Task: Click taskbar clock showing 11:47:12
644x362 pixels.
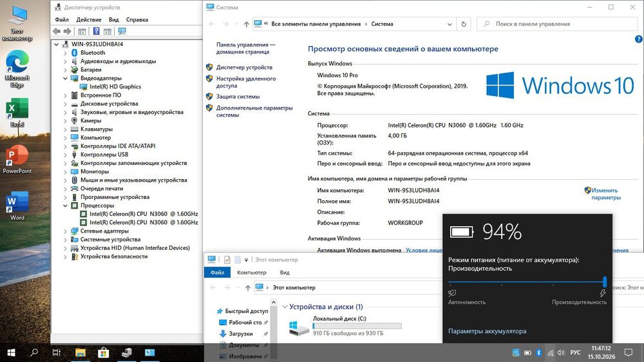Action: point(601,352)
